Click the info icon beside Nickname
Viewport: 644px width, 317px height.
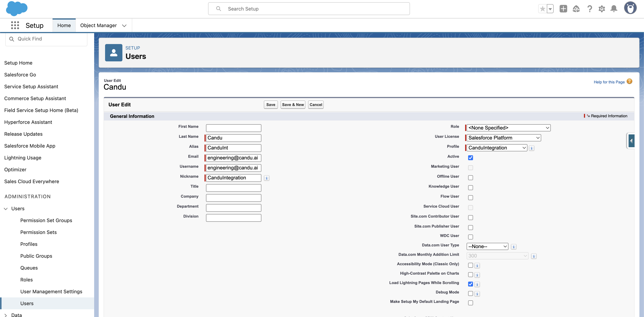(x=266, y=178)
